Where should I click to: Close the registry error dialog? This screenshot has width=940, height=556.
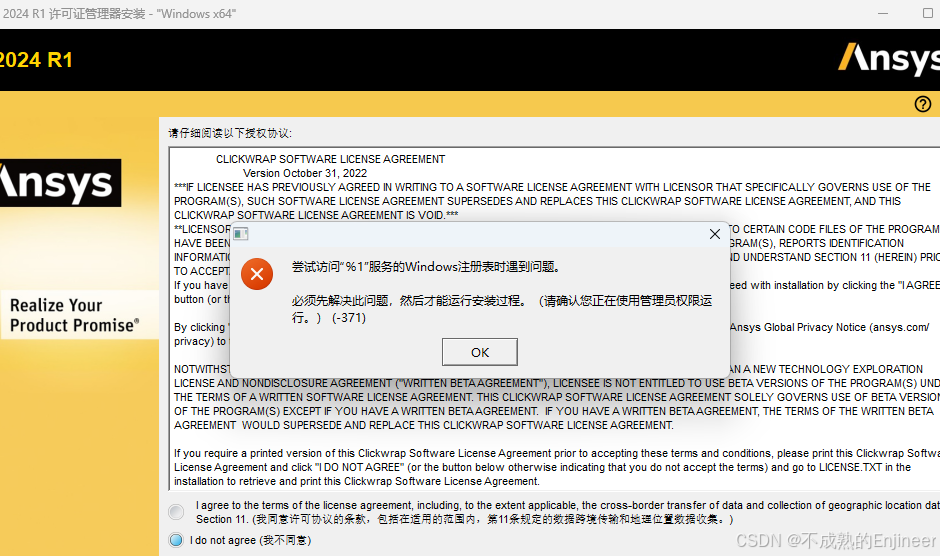pyautogui.click(x=715, y=234)
